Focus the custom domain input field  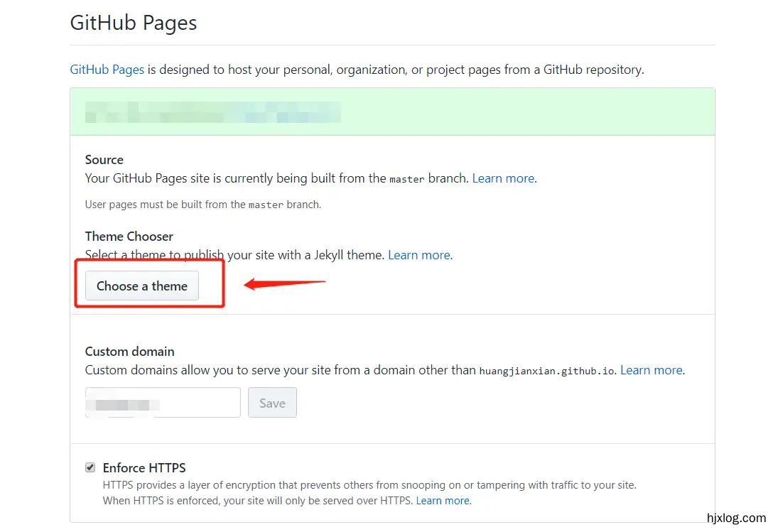[163, 402]
